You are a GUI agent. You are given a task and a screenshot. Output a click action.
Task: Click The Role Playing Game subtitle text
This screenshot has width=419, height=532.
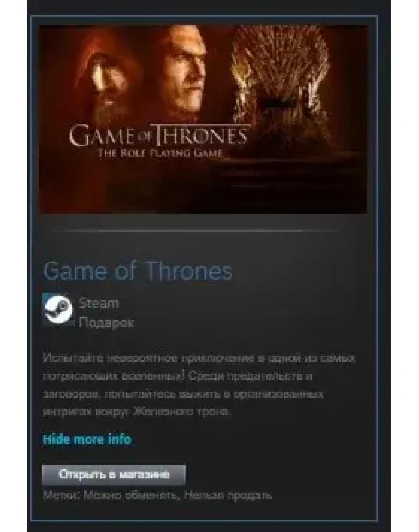pyautogui.click(x=160, y=153)
